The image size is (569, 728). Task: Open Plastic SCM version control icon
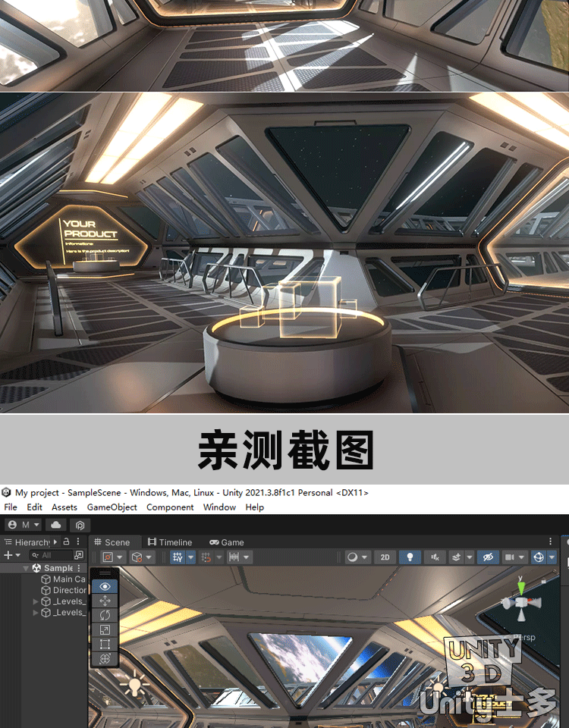pyautogui.click(x=80, y=525)
